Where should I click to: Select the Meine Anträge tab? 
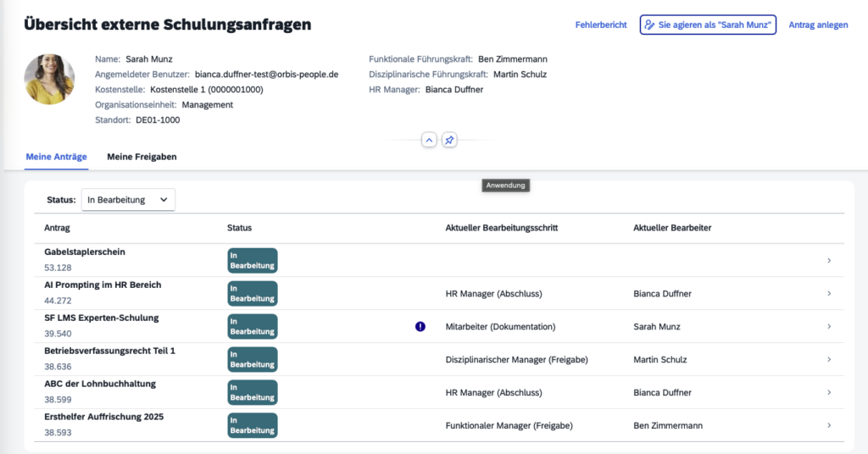pyautogui.click(x=57, y=157)
